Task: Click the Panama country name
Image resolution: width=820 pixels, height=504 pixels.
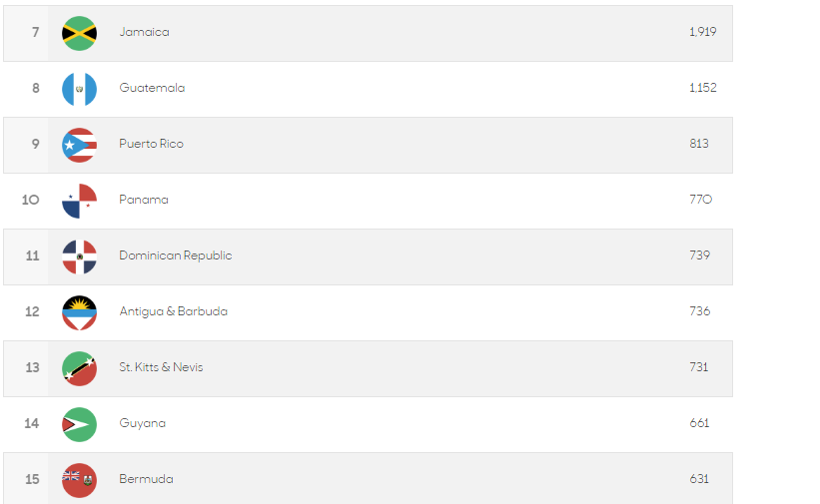Action: 144,200
